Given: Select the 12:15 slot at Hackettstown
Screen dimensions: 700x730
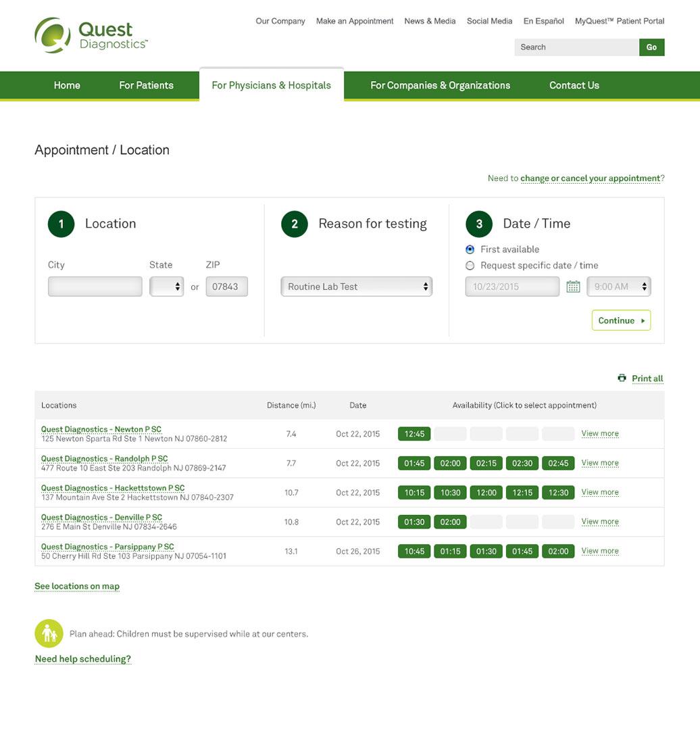Looking at the screenshot, I should (522, 493).
